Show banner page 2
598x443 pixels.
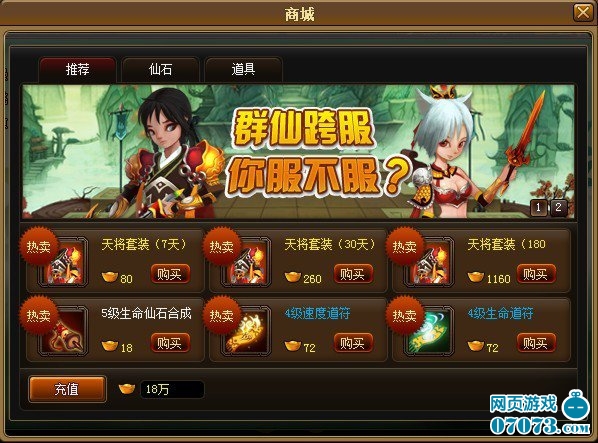click(x=558, y=208)
